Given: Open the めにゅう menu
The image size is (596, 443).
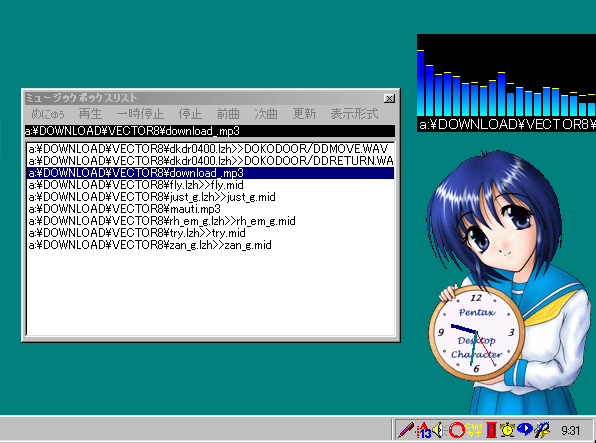Looking at the screenshot, I should (48, 114).
